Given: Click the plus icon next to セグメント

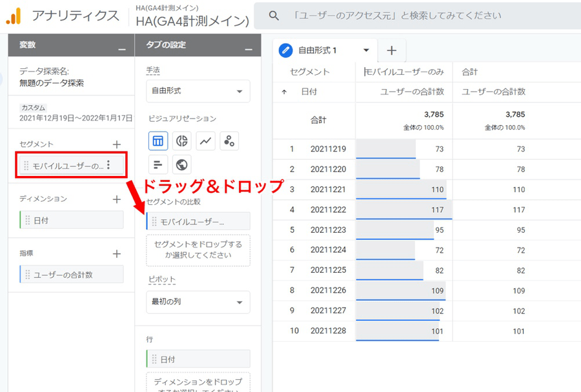Looking at the screenshot, I should (x=117, y=144).
